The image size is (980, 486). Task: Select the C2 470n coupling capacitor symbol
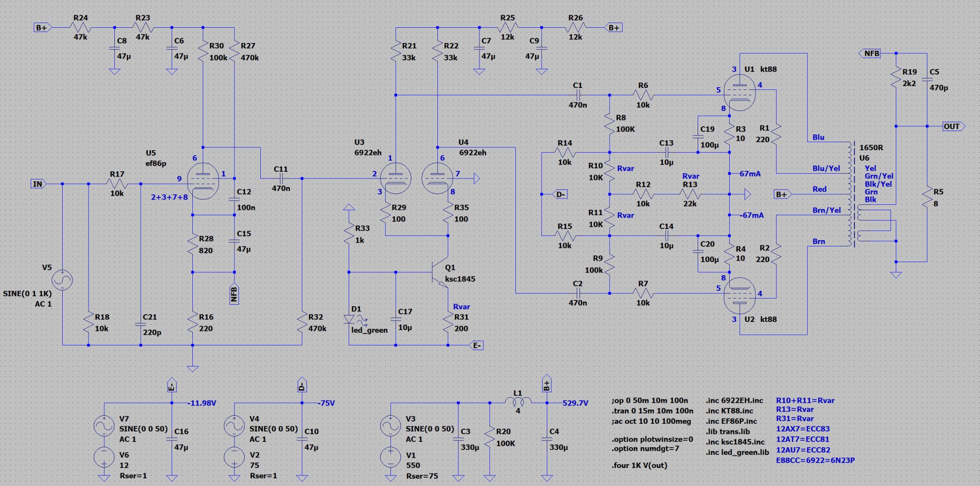pos(578,293)
